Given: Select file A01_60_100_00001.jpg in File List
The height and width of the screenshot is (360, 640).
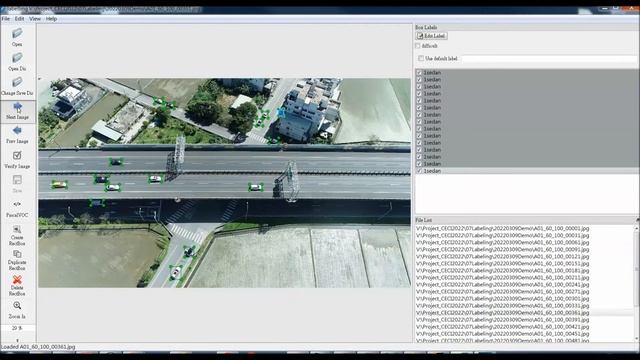Looking at the screenshot, I should pyautogui.click(x=502, y=229).
